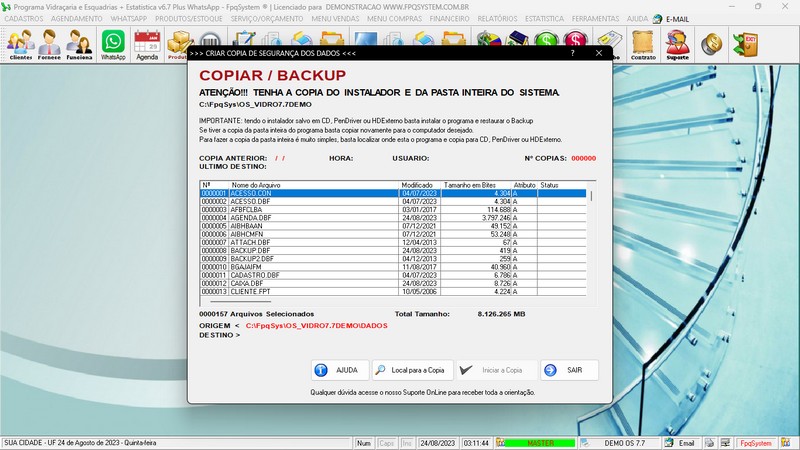
Task: Open the RELATÓRIOS menu
Action: coord(497,19)
